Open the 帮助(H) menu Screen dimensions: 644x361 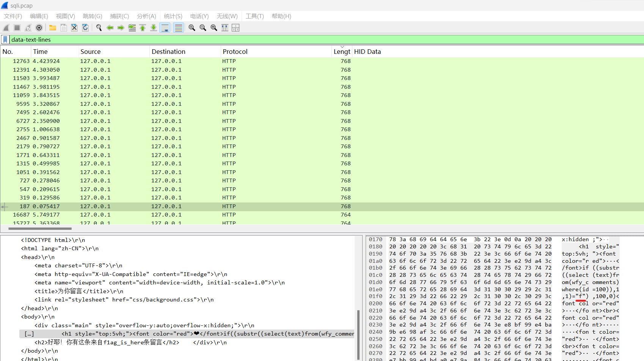(281, 16)
